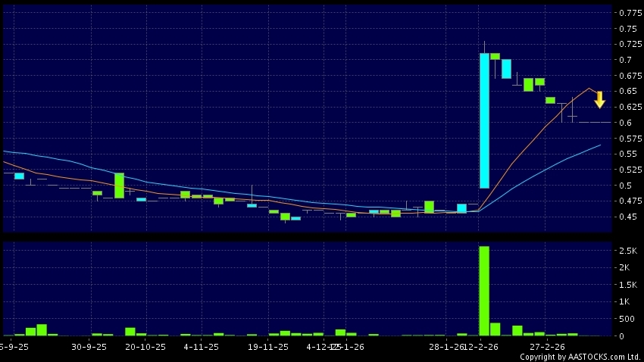Click the right end of blue moving average
The height and width of the screenshot is (362, 644).
pyautogui.click(x=600, y=145)
